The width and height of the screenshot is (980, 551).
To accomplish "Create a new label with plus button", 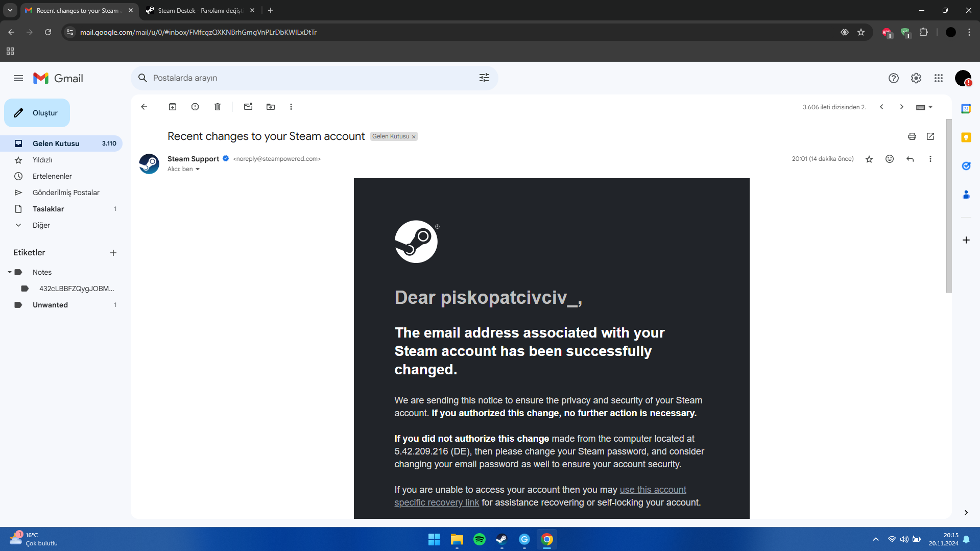I will tap(113, 253).
